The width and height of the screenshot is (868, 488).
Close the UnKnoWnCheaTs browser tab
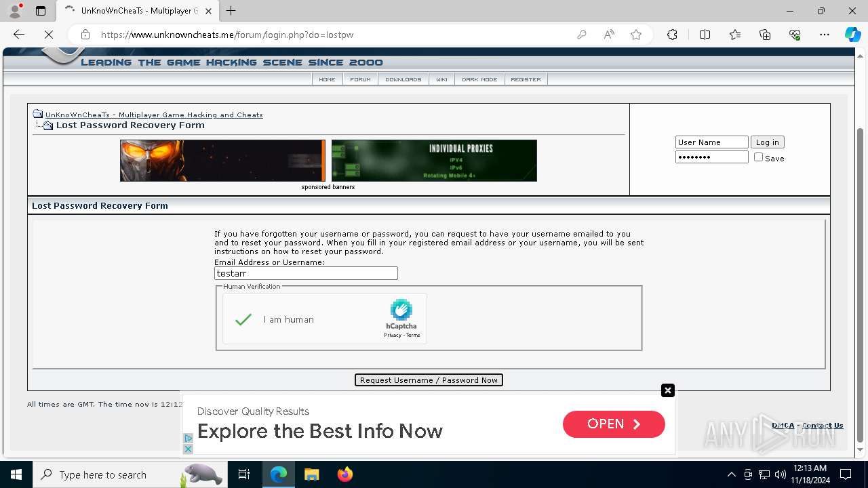pos(208,11)
